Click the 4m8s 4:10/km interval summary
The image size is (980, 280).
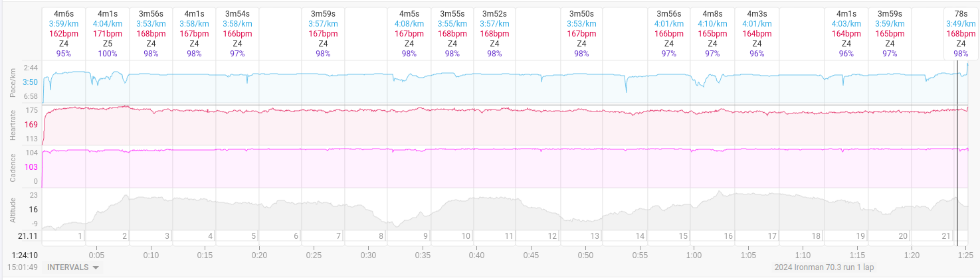tap(712, 33)
